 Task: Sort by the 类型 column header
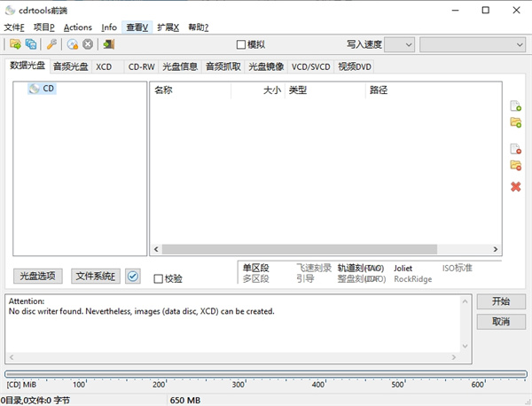325,90
